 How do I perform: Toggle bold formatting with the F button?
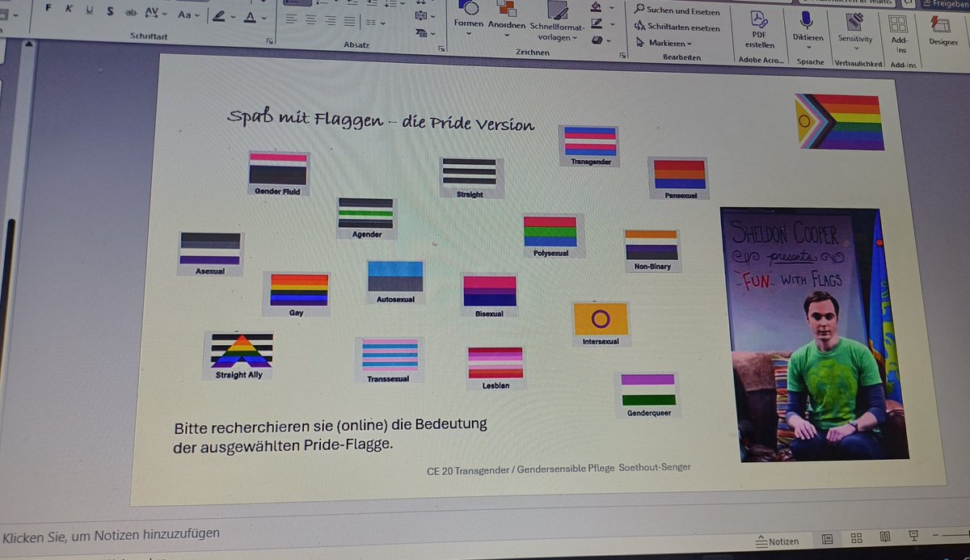(x=48, y=9)
